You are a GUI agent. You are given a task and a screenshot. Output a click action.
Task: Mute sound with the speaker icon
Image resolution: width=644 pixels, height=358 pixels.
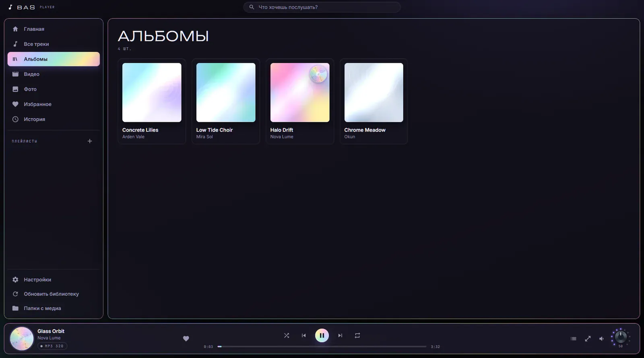pos(601,339)
